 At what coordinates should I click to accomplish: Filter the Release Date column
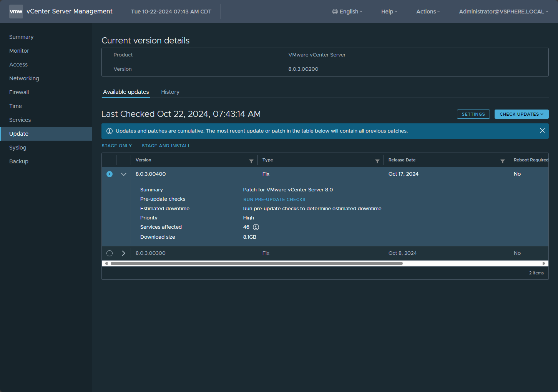tap(502, 161)
